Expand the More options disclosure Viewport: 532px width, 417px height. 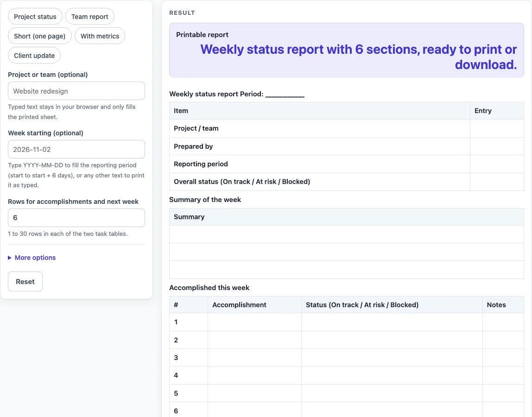(32, 258)
